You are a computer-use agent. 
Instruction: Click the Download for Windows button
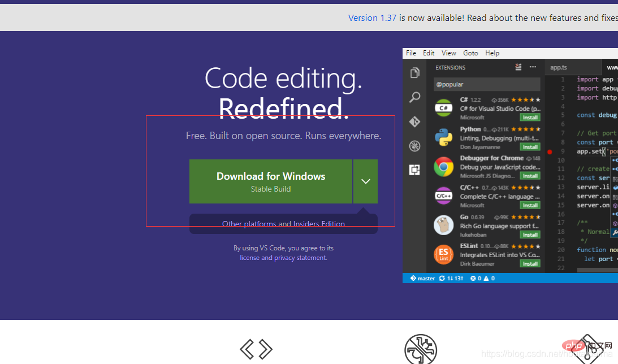[271, 181]
